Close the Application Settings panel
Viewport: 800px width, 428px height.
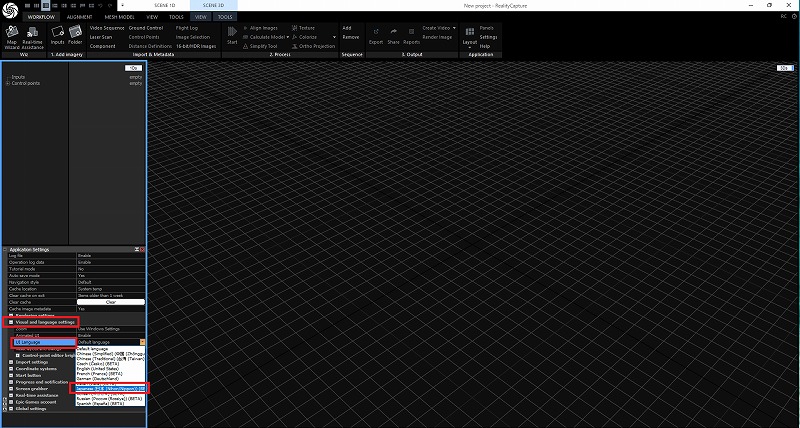pos(142,249)
